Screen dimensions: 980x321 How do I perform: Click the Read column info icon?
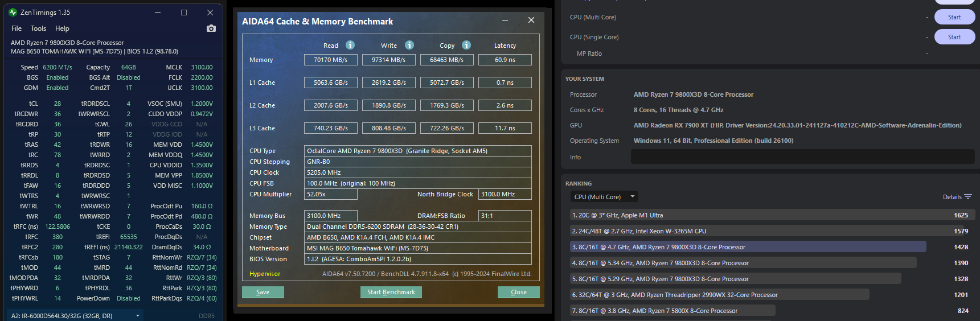(350, 45)
